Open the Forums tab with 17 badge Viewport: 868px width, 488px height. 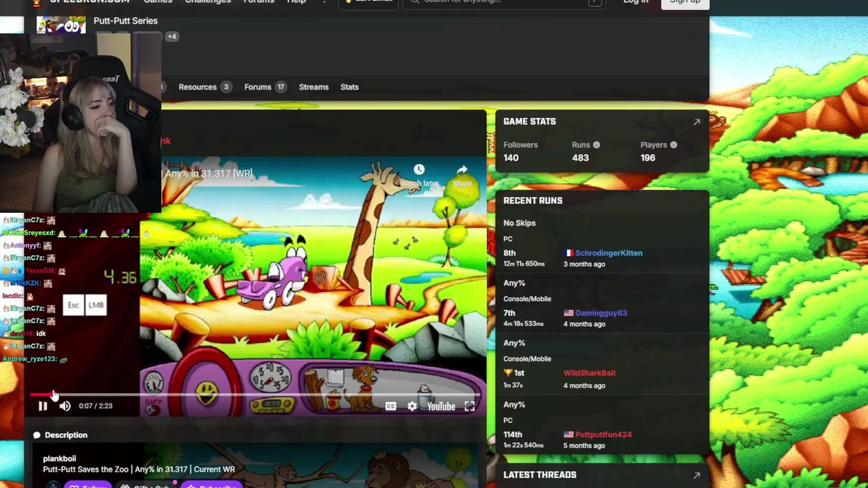pos(264,87)
